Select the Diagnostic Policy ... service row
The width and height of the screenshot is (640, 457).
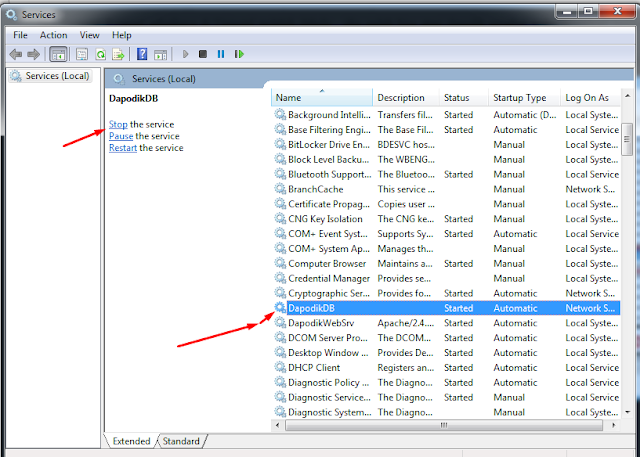coord(446,382)
